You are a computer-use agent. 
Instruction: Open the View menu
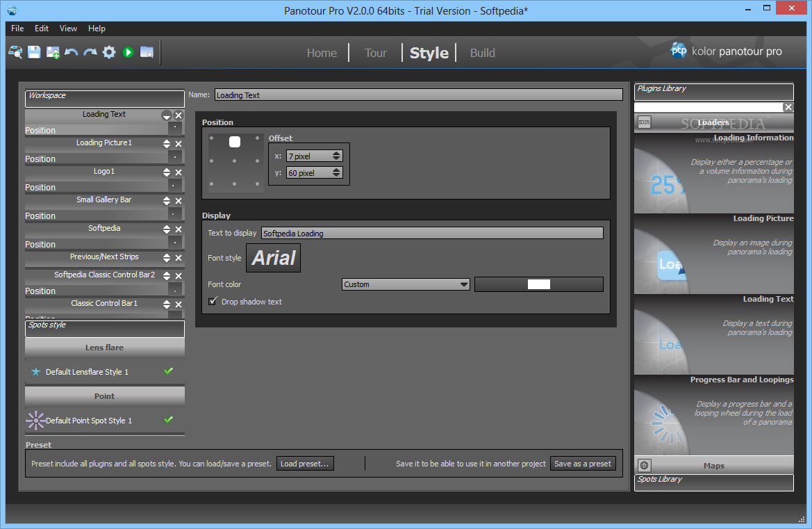(x=68, y=29)
